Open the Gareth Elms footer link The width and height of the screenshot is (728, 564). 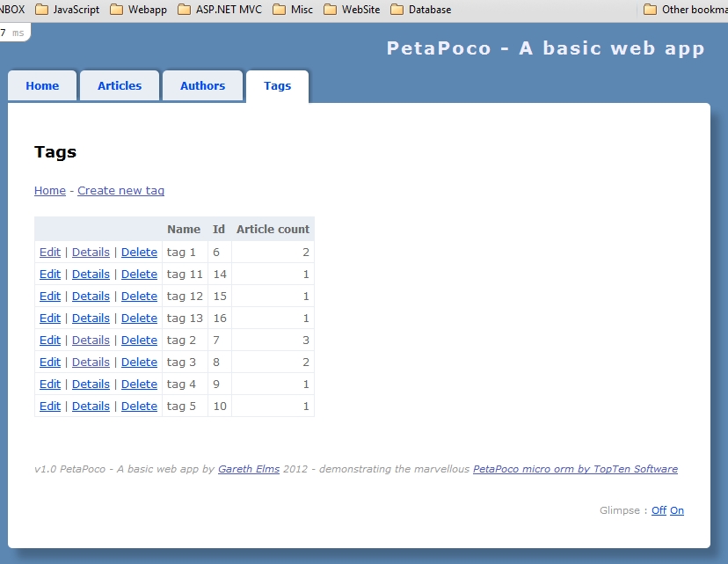(x=249, y=469)
